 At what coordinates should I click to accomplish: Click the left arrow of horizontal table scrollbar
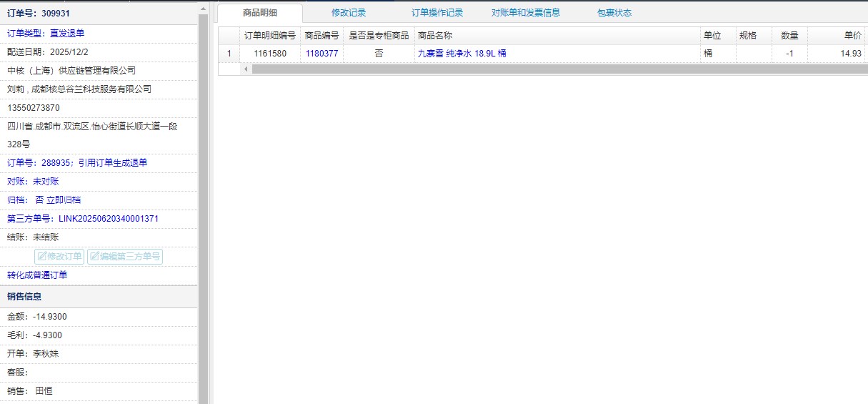[x=246, y=69]
